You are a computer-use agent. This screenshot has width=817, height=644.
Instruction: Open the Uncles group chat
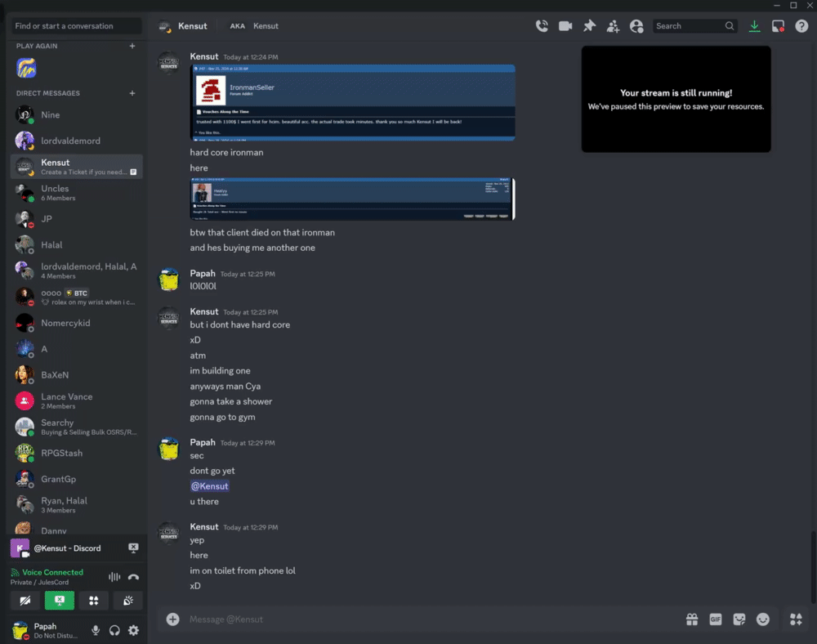click(77, 193)
